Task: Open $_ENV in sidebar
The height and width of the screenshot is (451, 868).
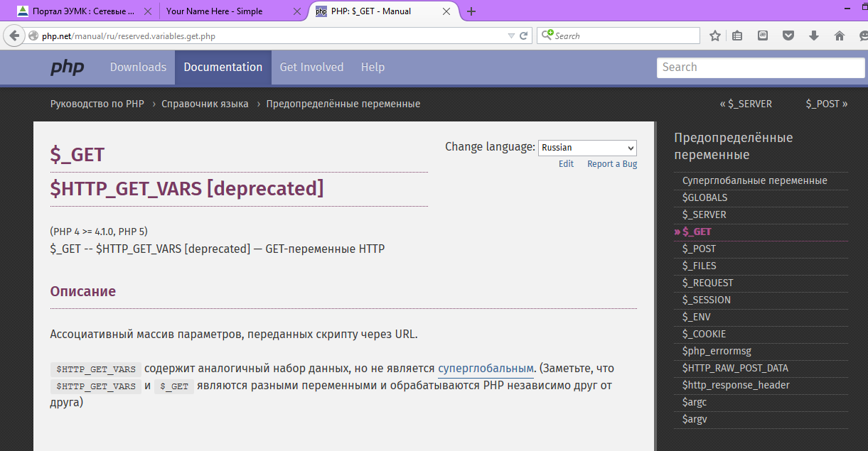Action: click(x=696, y=317)
